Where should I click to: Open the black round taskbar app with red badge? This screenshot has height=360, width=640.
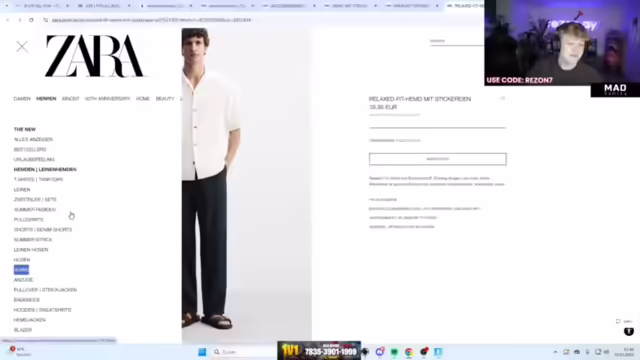click(x=424, y=351)
